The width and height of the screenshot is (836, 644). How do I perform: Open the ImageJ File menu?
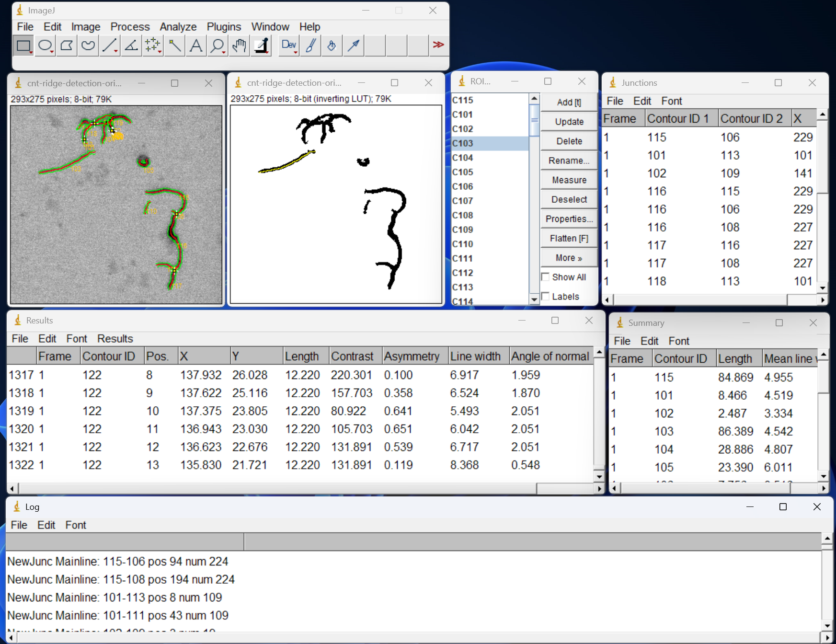pos(25,27)
